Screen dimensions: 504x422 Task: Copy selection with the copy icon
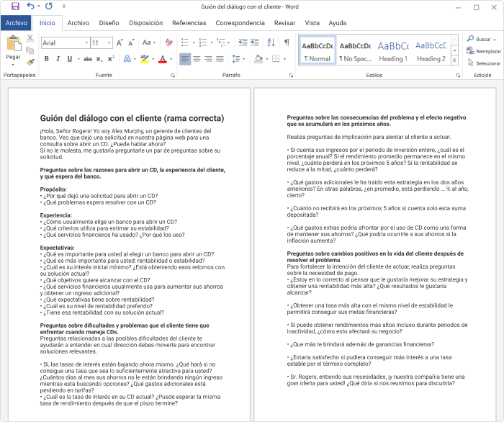30,50
